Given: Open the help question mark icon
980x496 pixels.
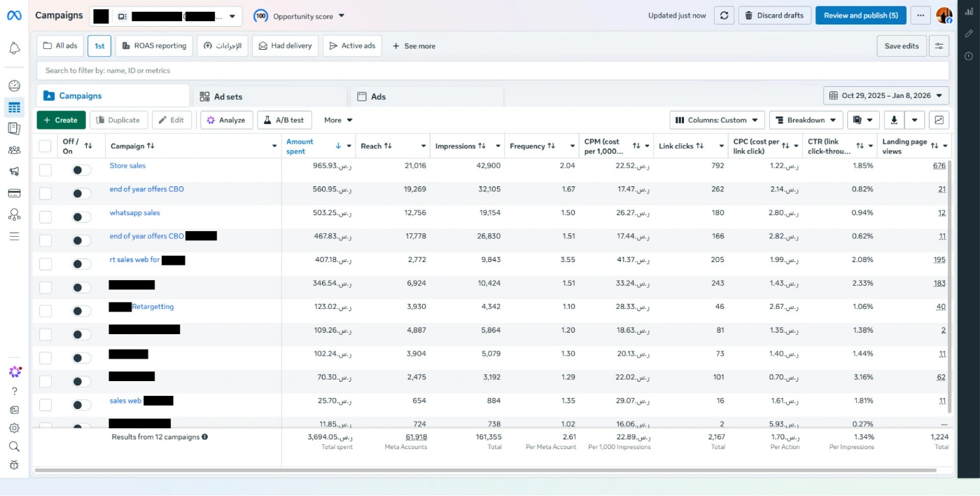Looking at the screenshot, I should [14, 391].
